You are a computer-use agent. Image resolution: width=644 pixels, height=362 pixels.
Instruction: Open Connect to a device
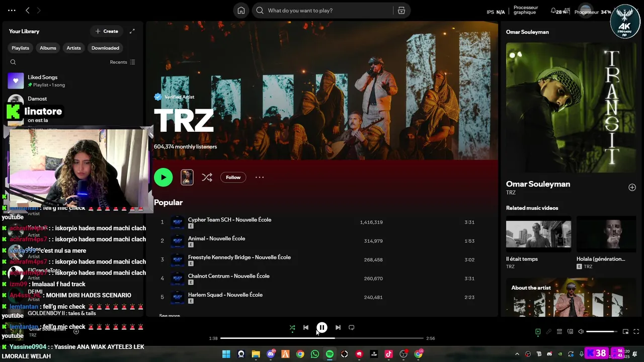coord(570,332)
